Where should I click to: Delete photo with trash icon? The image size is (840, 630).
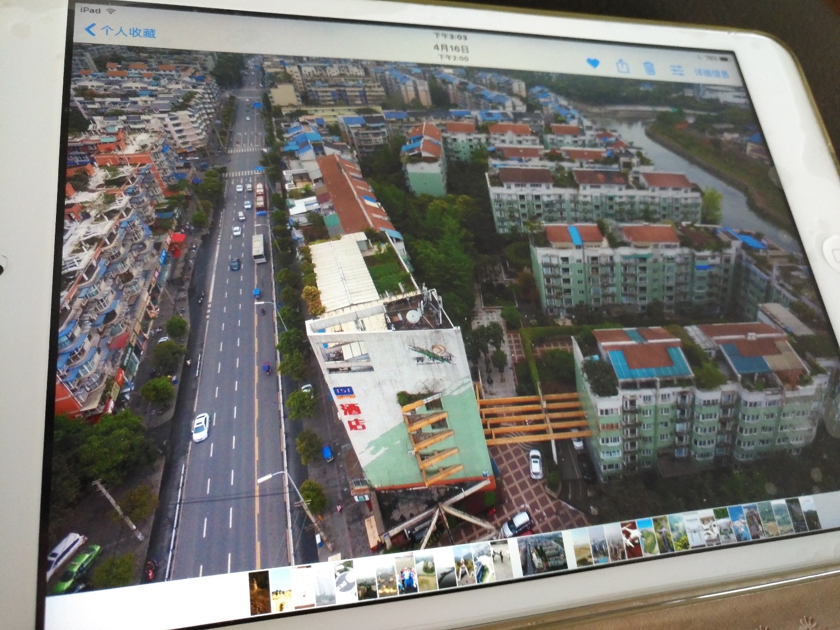tap(648, 68)
